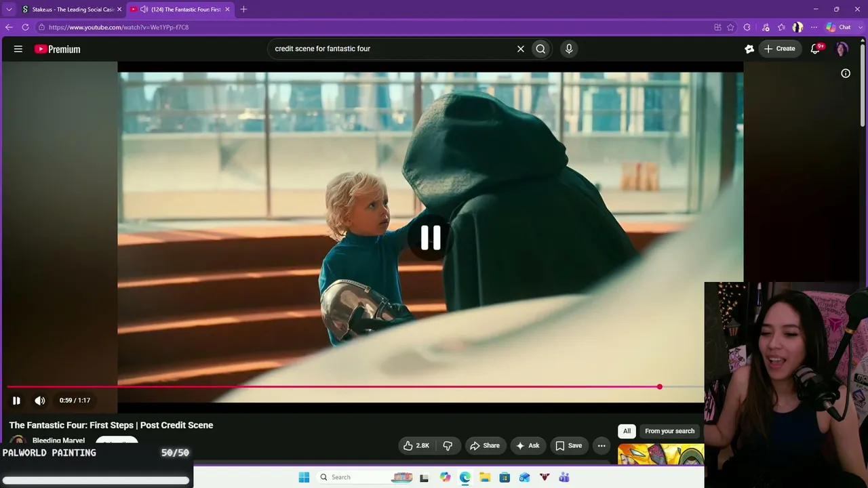Save the video to a playlist
The image size is (868, 488).
(x=568, y=445)
